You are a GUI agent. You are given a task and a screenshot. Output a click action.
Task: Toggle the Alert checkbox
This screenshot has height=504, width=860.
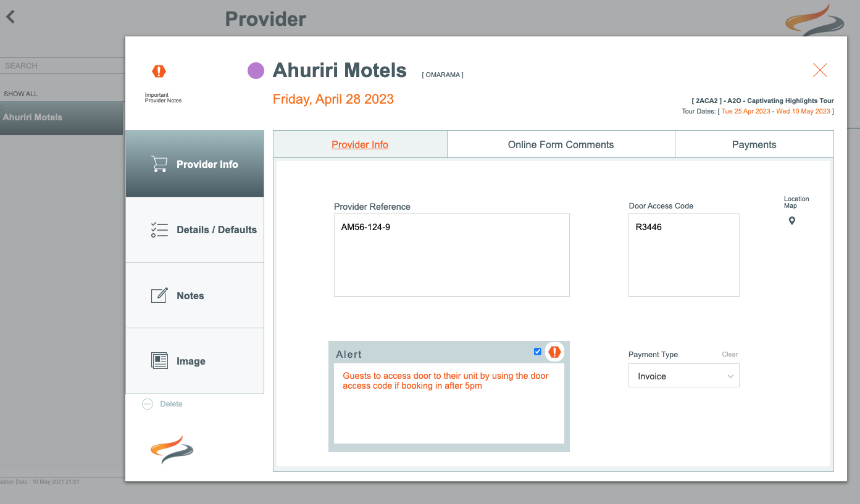538,352
